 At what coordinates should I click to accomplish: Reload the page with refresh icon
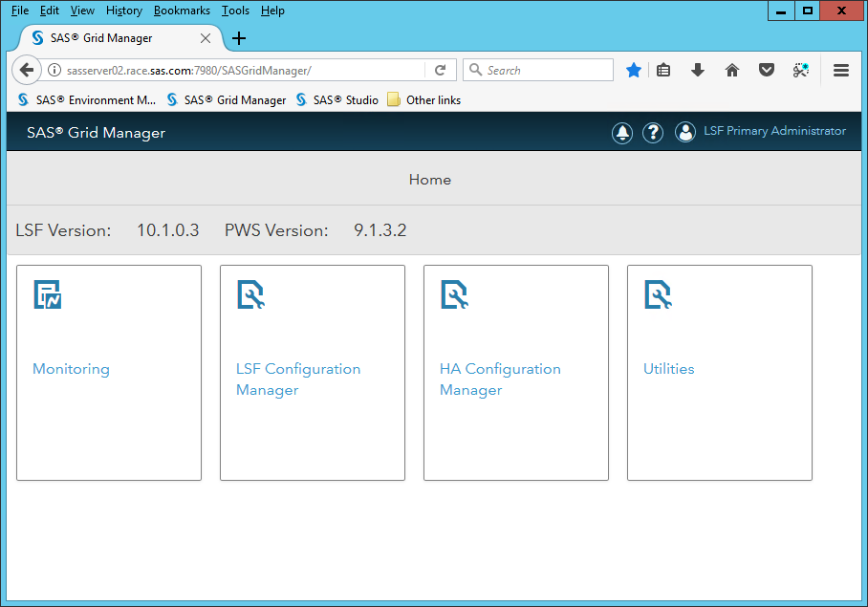(x=440, y=71)
